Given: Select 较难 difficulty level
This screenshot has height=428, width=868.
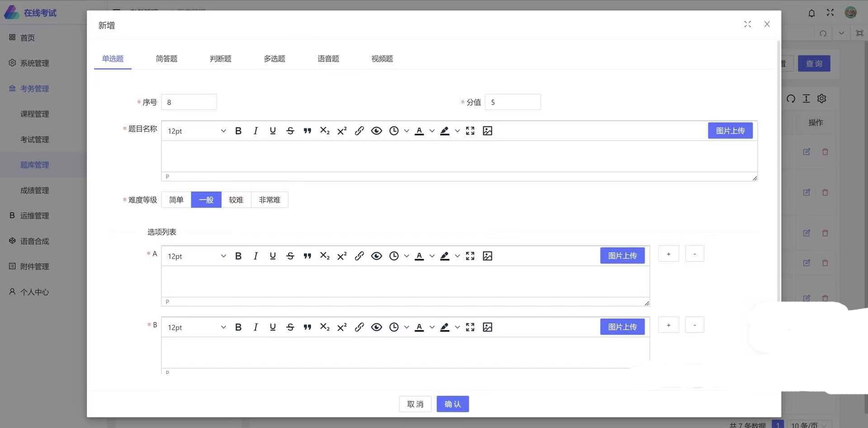Looking at the screenshot, I should 236,200.
